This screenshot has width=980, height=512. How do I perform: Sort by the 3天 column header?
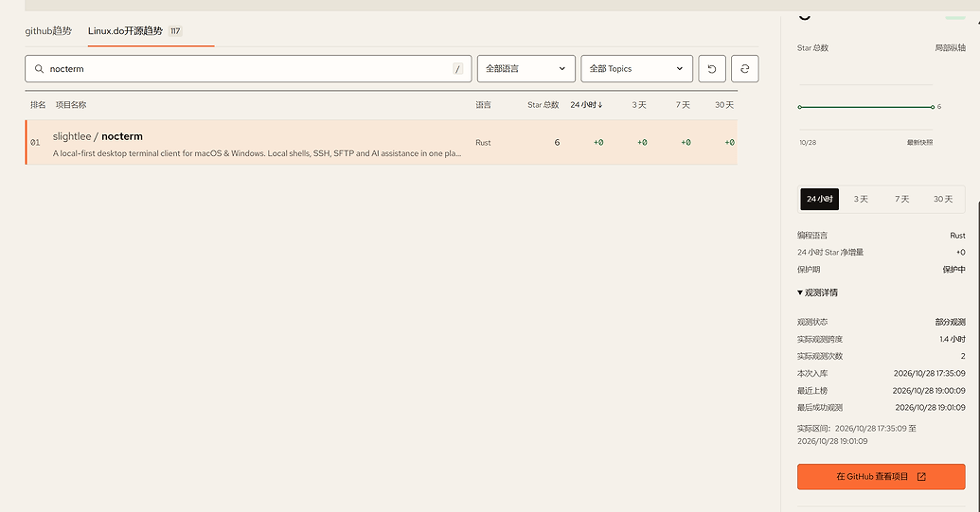(639, 105)
